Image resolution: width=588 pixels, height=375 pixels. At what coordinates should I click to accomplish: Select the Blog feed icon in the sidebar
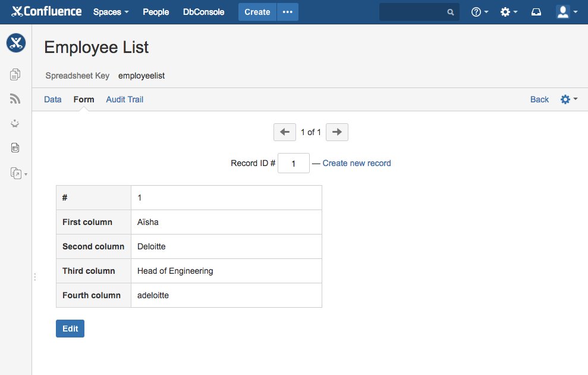pyautogui.click(x=15, y=98)
